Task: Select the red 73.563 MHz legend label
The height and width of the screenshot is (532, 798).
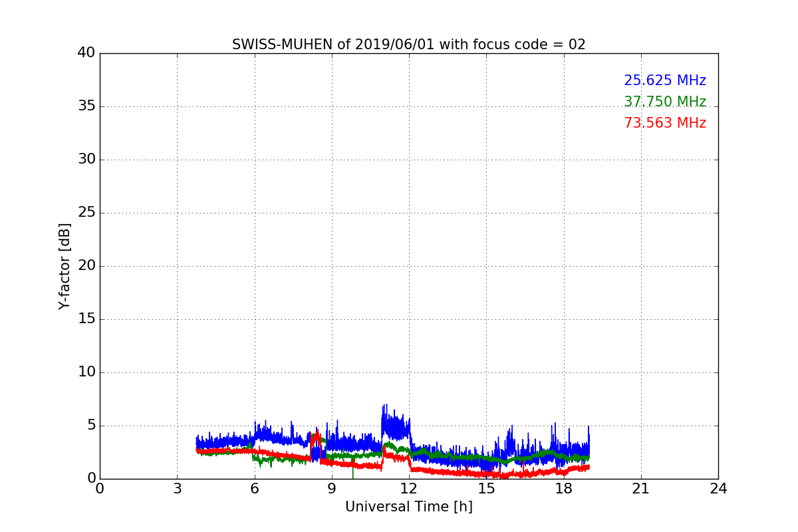Action: tap(665, 123)
